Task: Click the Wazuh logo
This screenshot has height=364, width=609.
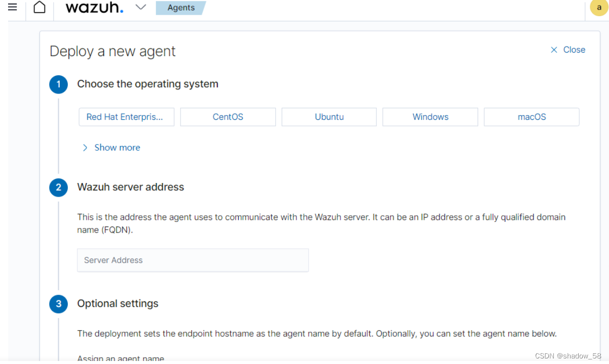Action: [95, 8]
